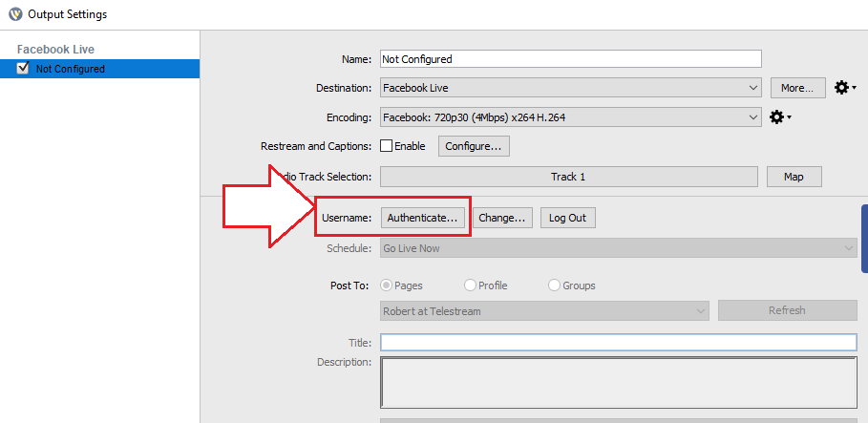Open the Destination dropdown
The width and height of the screenshot is (868, 423).
click(571, 88)
